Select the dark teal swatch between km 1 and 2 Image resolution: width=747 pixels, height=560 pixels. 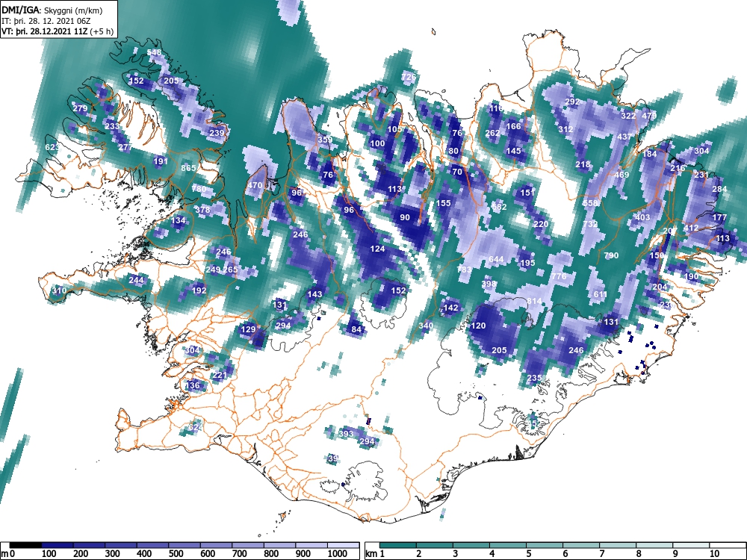pos(398,545)
